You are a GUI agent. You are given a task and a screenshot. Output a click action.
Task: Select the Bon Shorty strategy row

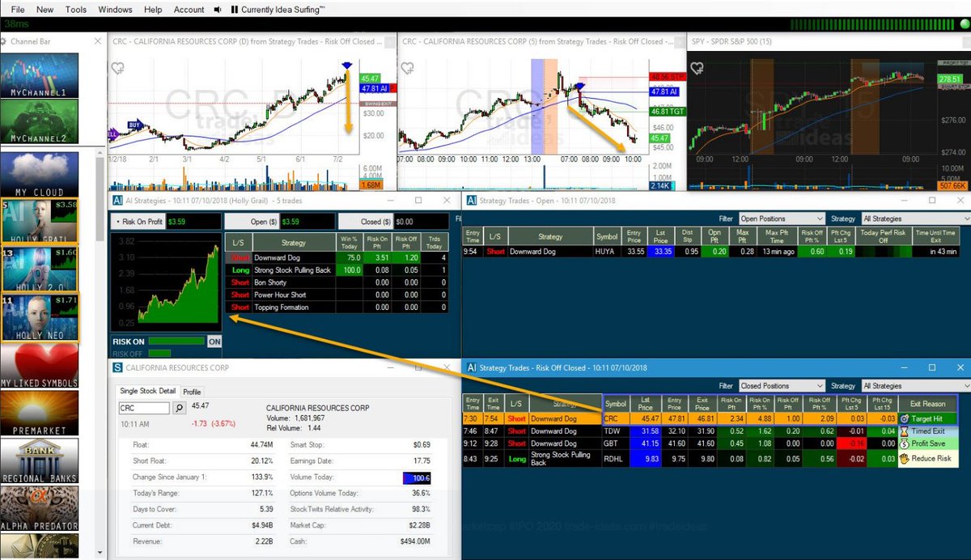pos(337,282)
